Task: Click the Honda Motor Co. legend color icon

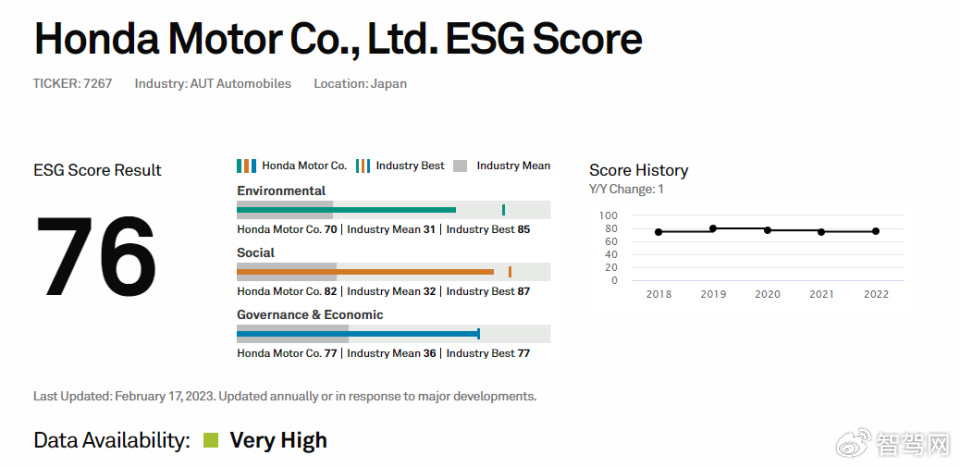Action: click(246, 166)
